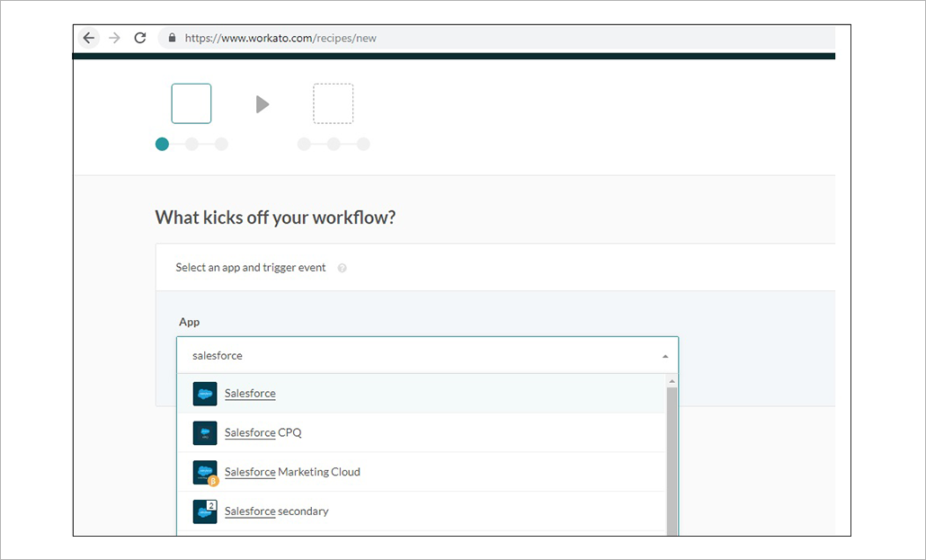Go back using the browser back arrow
This screenshot has width=926, height=560.
point(89,38)
